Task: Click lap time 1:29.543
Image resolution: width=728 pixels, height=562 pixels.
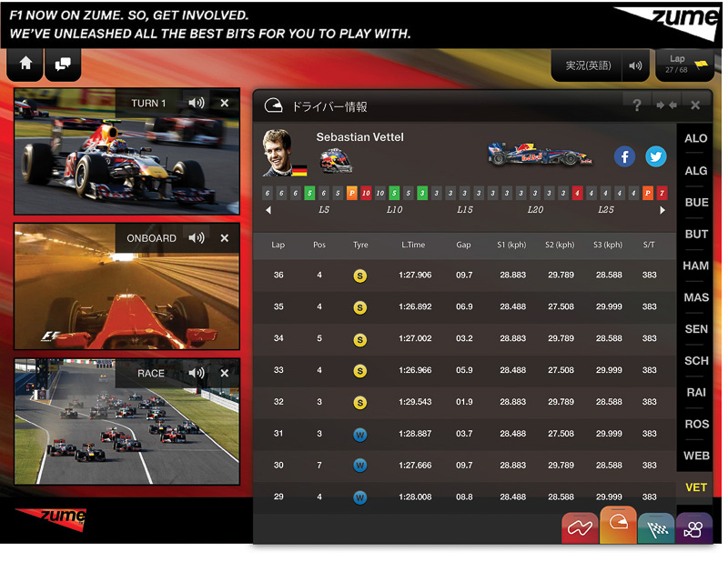Action: (415, 401)
